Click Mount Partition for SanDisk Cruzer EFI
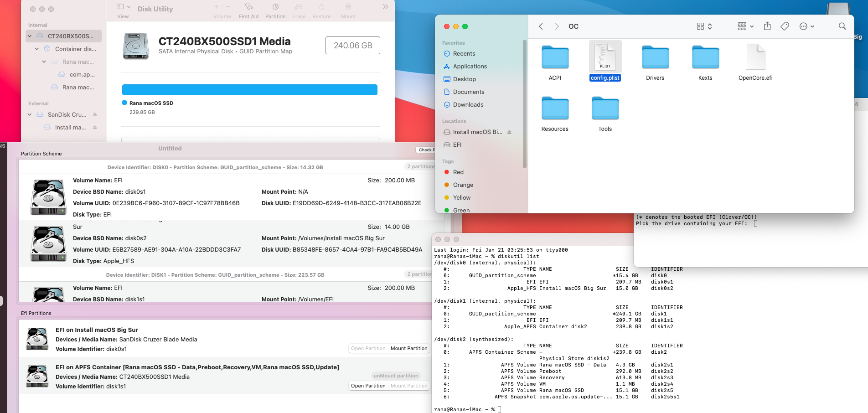868x413 pixels. click(409, 349)
